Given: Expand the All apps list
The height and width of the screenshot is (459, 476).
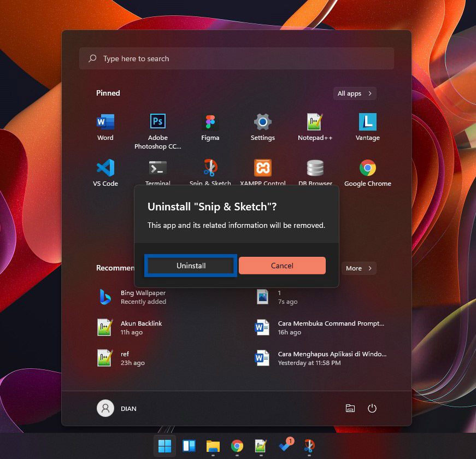Looking at the screenshot, I should pyautogui.click(x=355, y=93).
